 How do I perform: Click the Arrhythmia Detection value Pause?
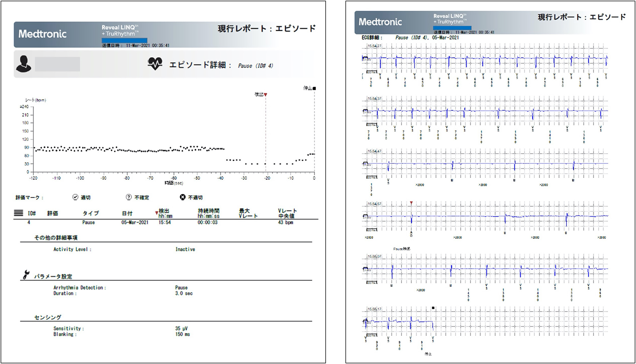point(181,287)
